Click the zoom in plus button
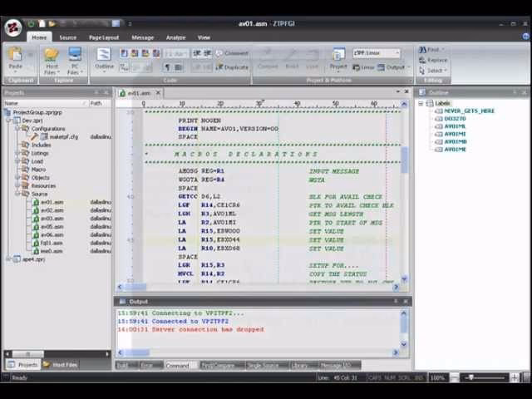 515,377
